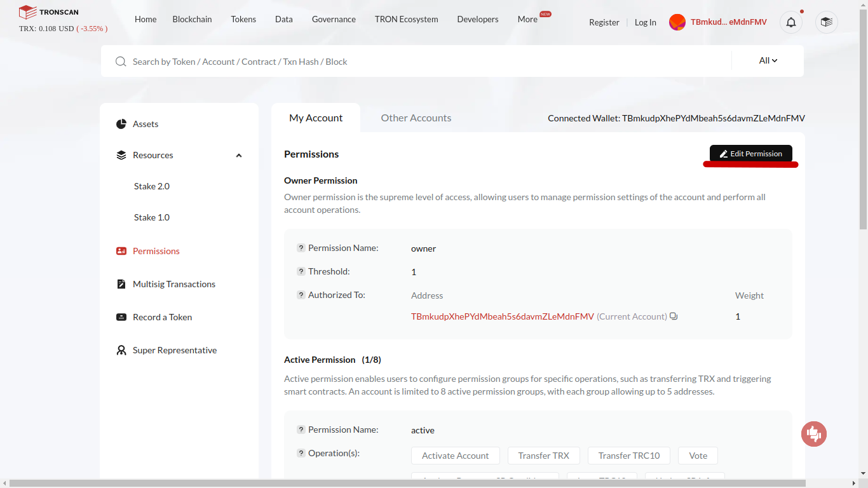Viewport: 868px width, 488px height.
Task: Click the Transfer TRX operation tag
Action: coord(543,456)
